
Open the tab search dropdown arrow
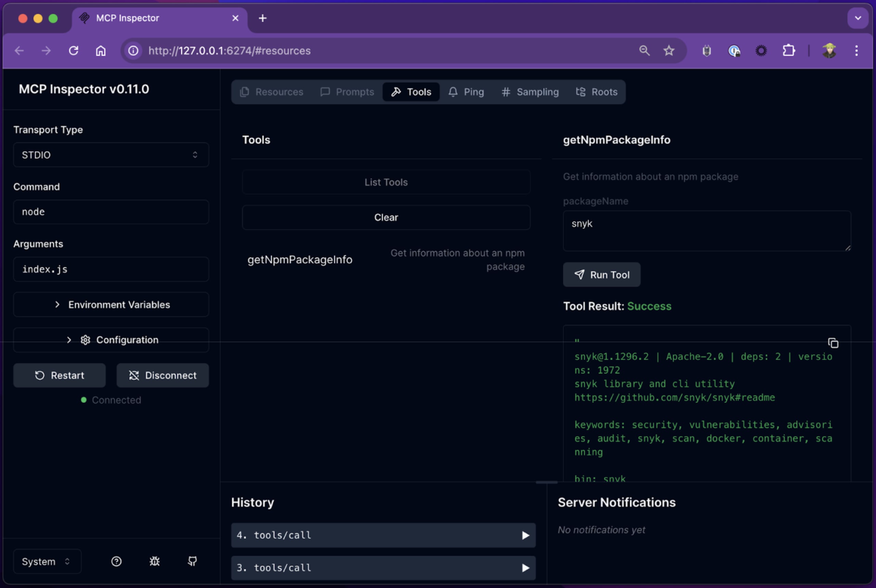tap(858, 18)
